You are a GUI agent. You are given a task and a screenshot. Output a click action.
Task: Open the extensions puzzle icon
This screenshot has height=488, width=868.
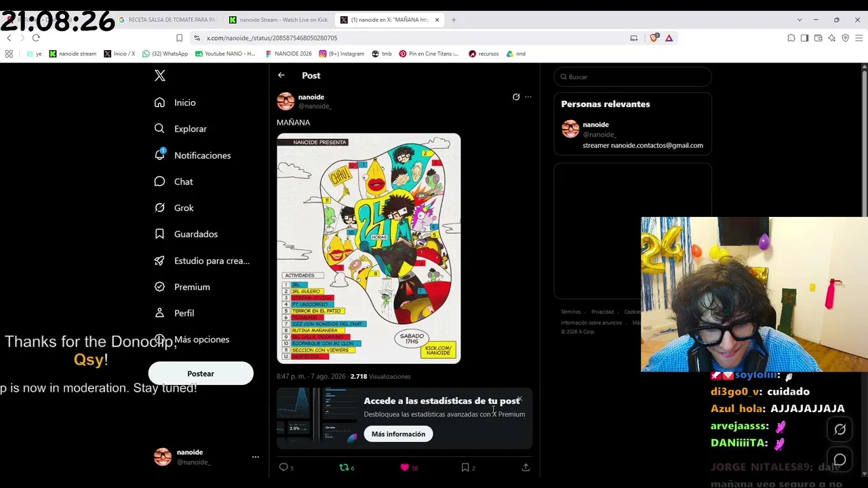point(791,38)
